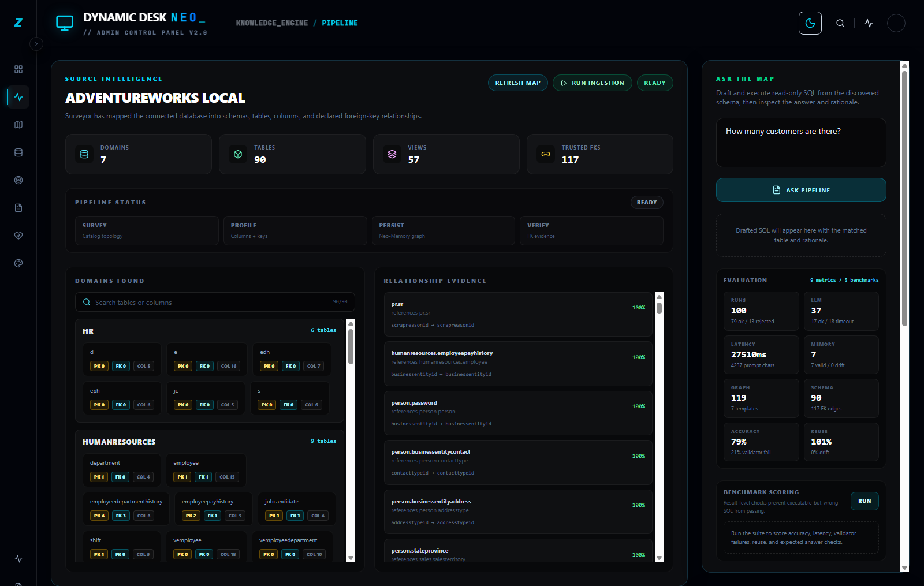
Task: Click the Z logo at the top left
Action: coord(18,23)
